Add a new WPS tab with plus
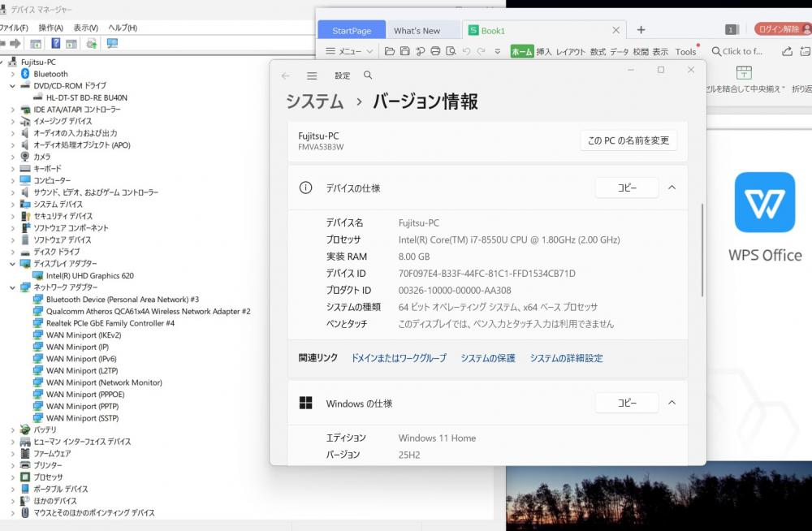812x531 pixels. pyautogui.click(x=641, y=30)
